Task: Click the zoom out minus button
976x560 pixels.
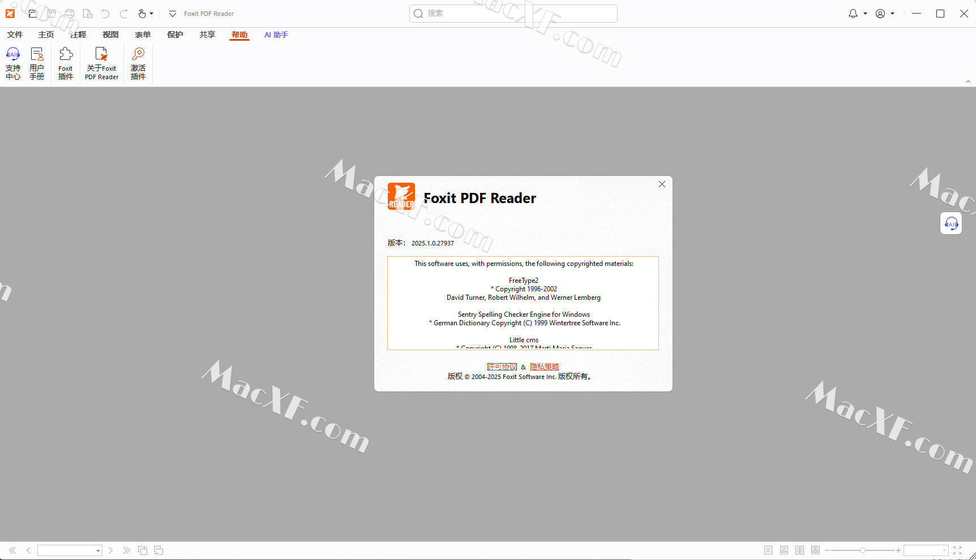Action: [827, 550]
